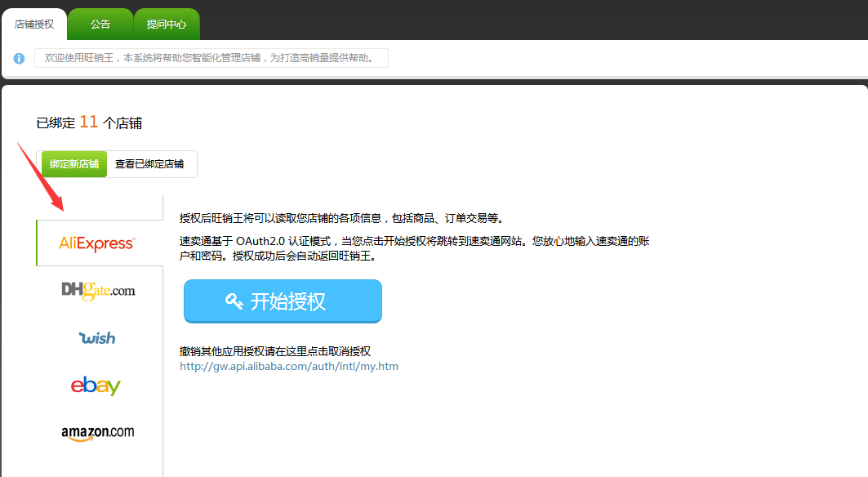Open the 提问中心 tab
The width and height of the screenshot is (868, 477).
click(x=167, y=25)
